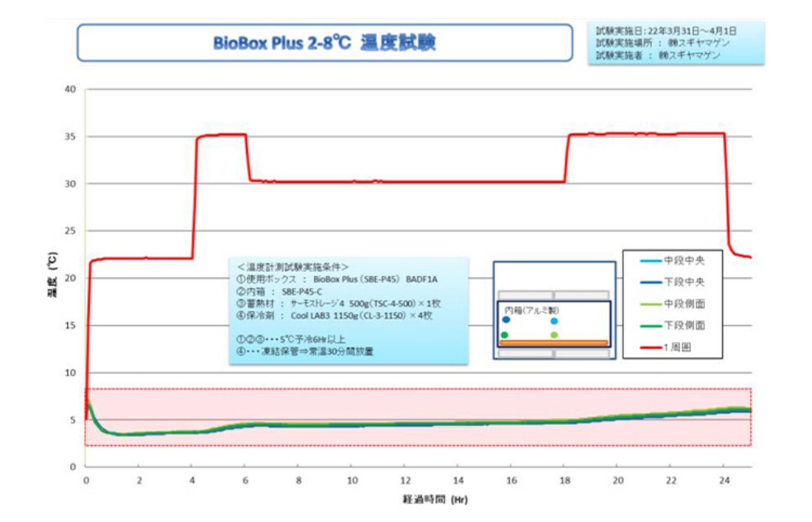Click the '5' temperature axis label
812x522 pixels.
pos(73,420)
